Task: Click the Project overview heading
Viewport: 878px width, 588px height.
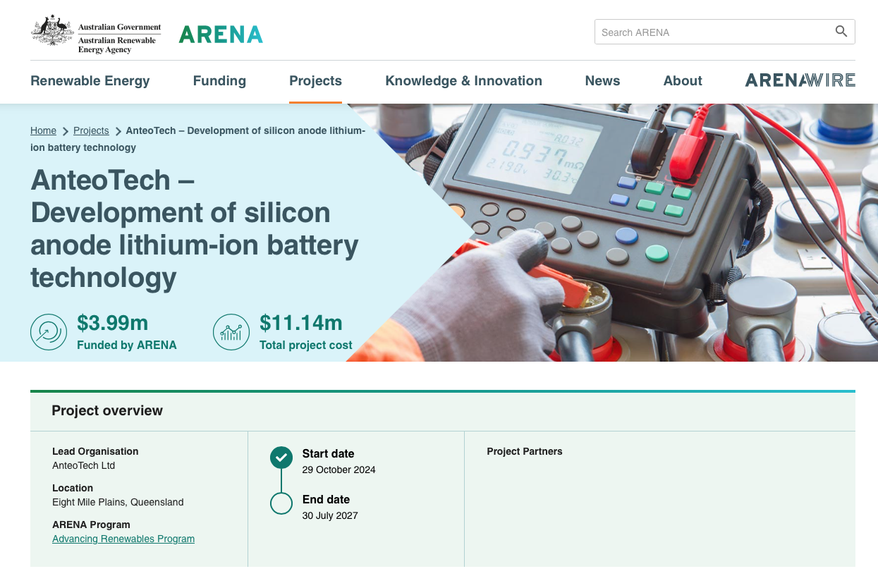Action: pyautogui.click(x=107, y=410)
